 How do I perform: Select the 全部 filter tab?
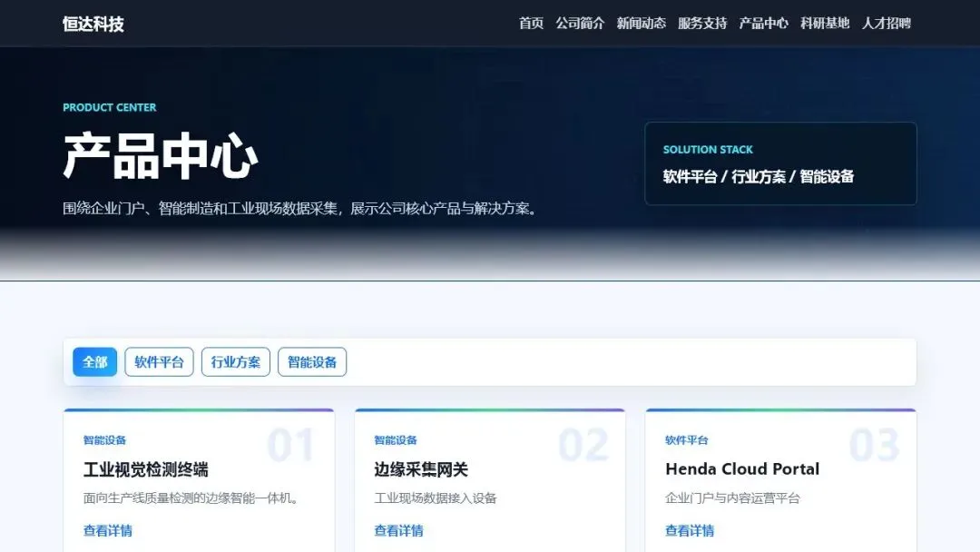pos(95,362)
